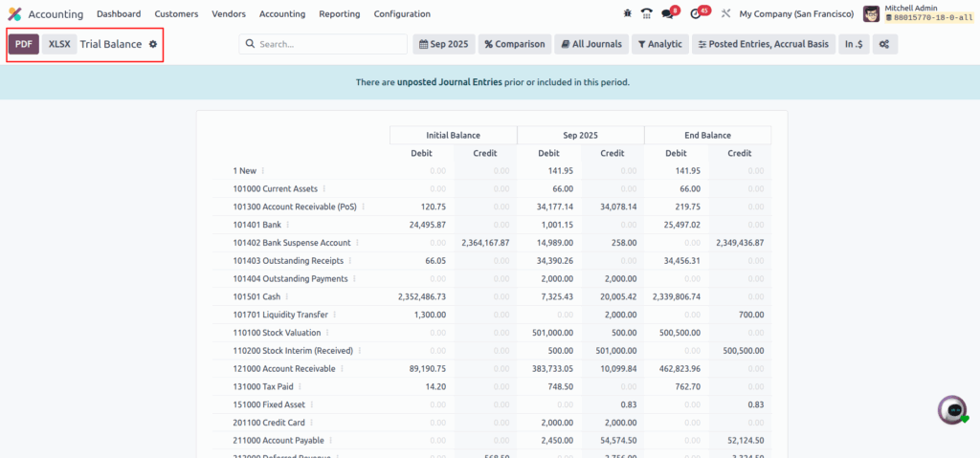Viewport: 980px width, 458px height.
Task: Click the 383,733.05 Account Receivable debit value
Action: [x=551, y=369]
